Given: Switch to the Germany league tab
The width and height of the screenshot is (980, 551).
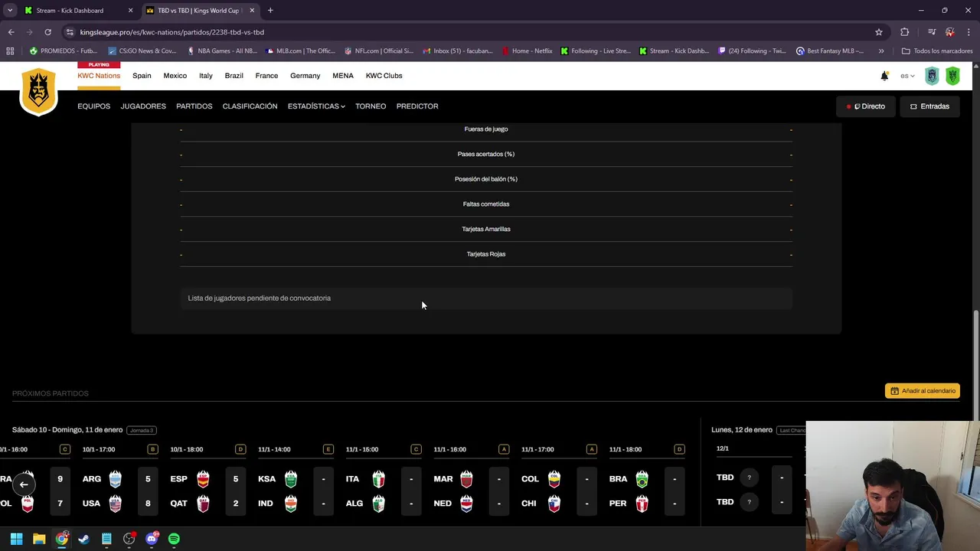Looking at the screenshot, I should (x=305, y=76).
